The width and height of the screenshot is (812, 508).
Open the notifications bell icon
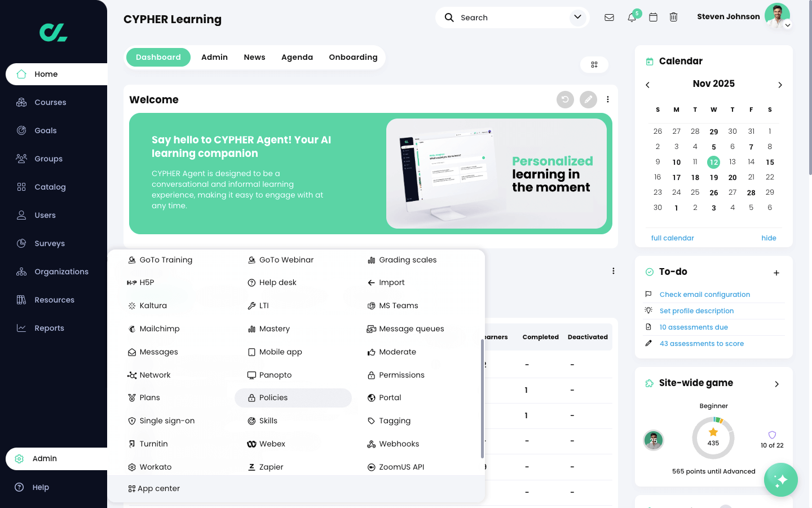(x=632, y=17)
